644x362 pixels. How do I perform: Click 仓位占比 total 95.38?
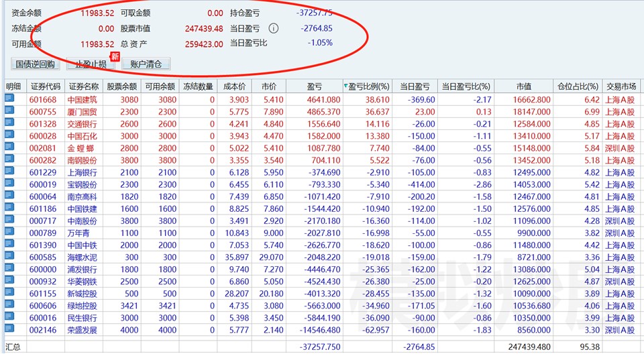pos(590,347)
